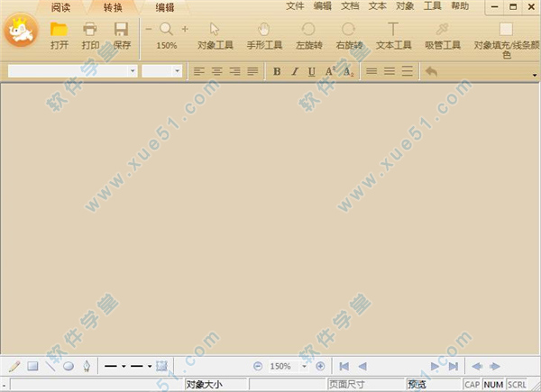Print the document using 打印
This screenshot has height=392, width=541.
(x=90, y=36)
